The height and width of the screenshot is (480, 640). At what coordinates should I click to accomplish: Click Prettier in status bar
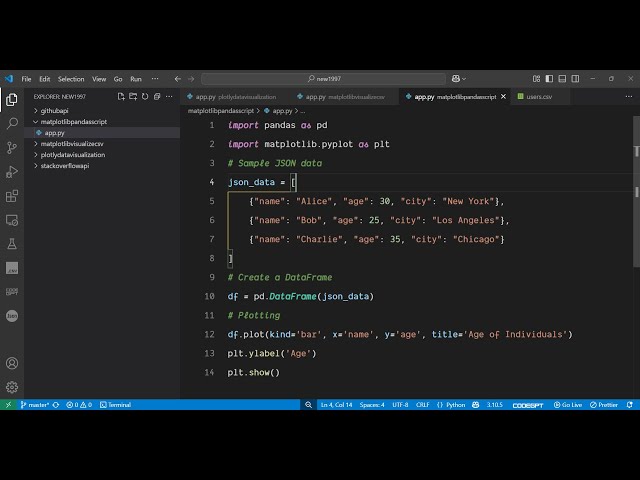tap(604, 405)
